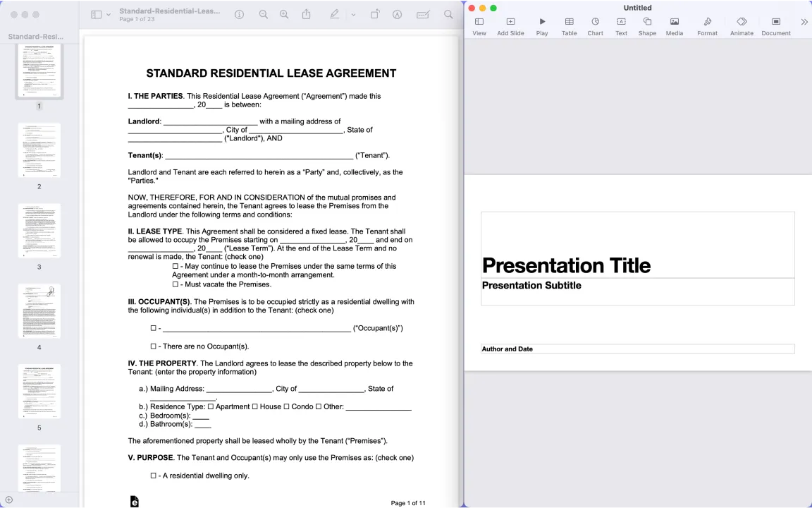
Task: Select the page 1 thumbnail in the sidebar
Action: tap(39, 71)
